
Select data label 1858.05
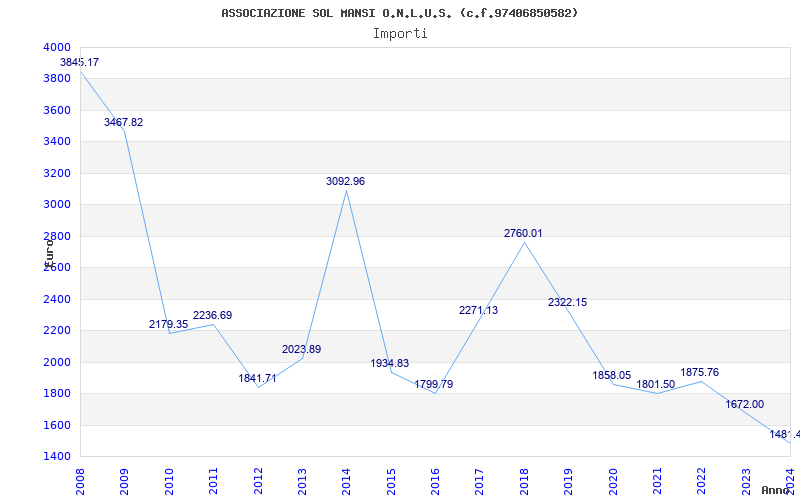pos(612,376)
